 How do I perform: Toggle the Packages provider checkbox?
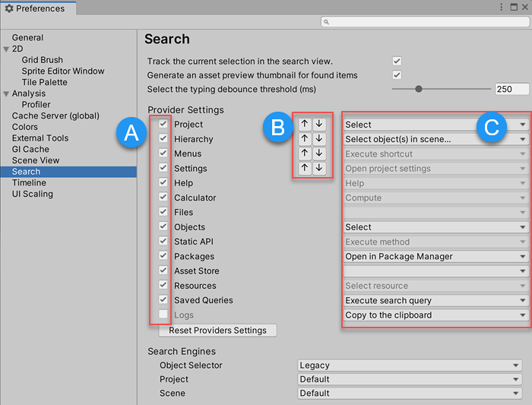tap(163, 255)
